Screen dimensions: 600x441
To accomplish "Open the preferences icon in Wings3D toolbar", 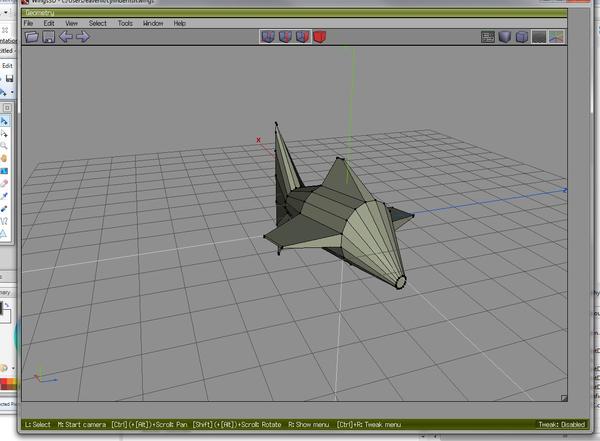I will coord(488,37).
